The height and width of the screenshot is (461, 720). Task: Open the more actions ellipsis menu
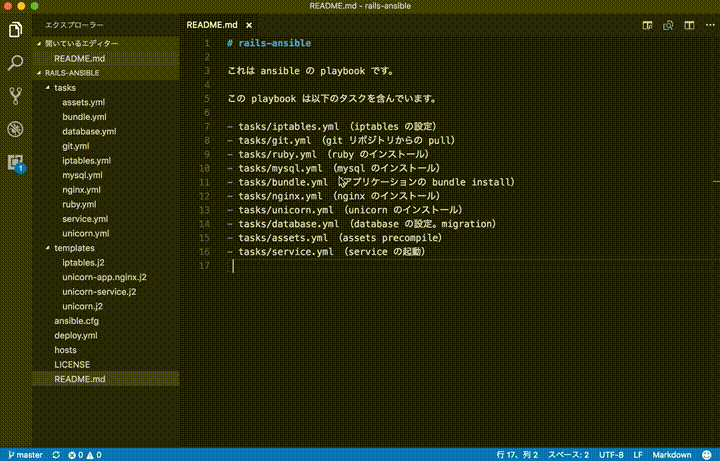click(x=710, y=25)
